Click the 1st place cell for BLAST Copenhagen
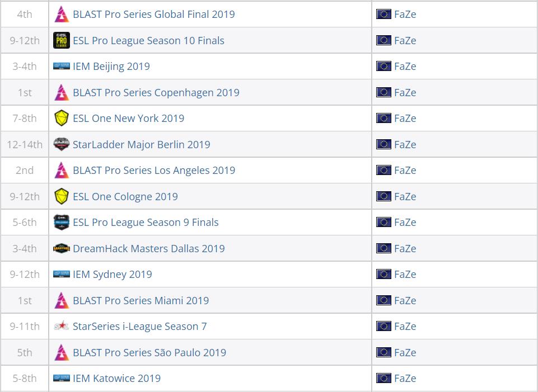The width and height of the screenshot is (538, 392). [x=25, y=92]
